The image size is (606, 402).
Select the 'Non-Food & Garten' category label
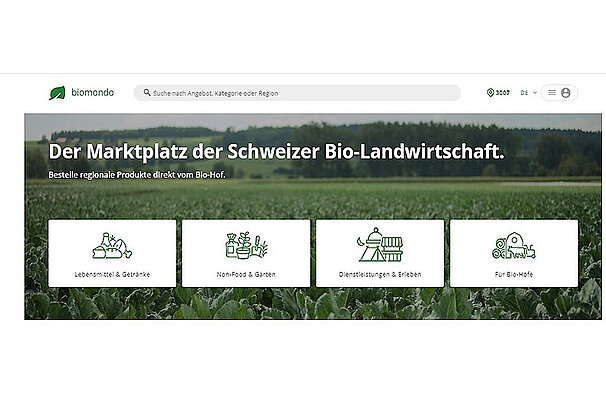tap(245, 273)
